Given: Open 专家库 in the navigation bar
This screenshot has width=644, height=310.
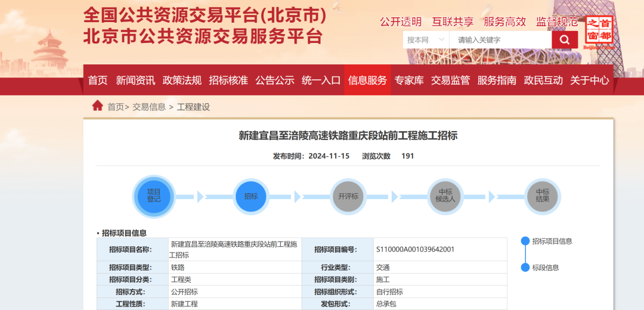Looking at the screenshot, I should coord(409,80).
